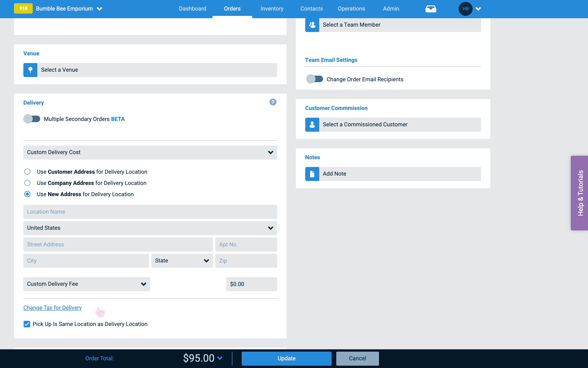This screenshot has height=368, width=588.
Task: Click the Zip input field
Action: tap(246, 261)
